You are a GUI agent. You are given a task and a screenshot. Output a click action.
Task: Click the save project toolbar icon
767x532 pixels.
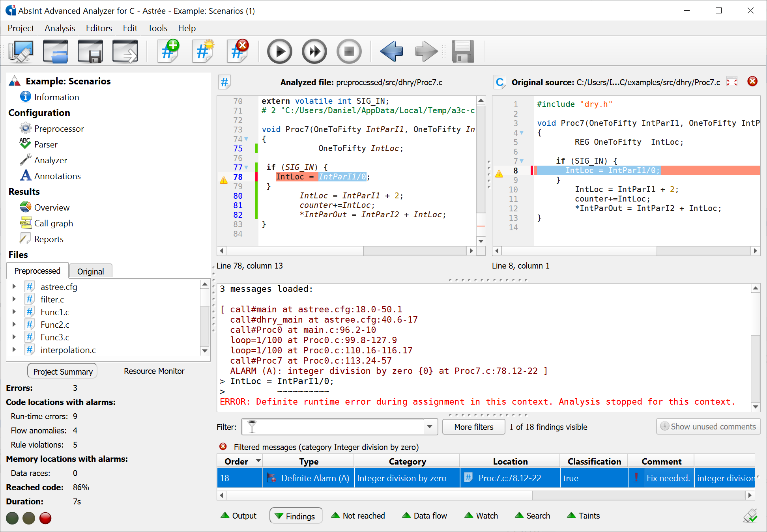[x=90, y=51]
